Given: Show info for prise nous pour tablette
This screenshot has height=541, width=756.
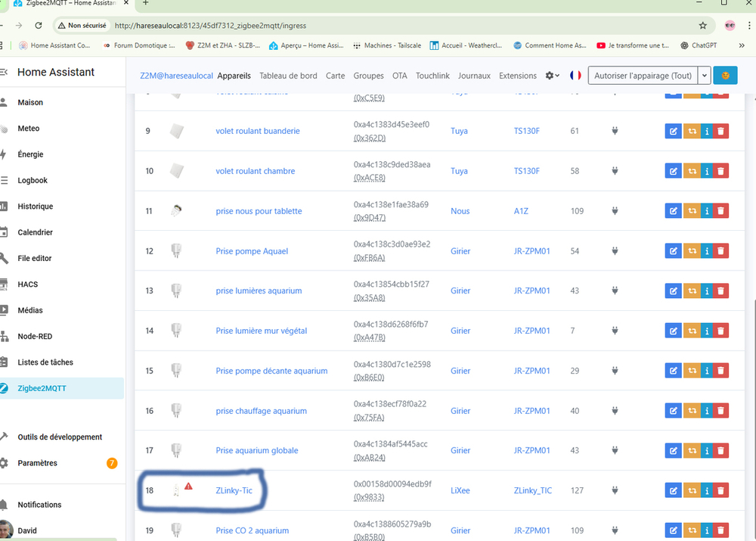Looking at the screenshot, I should [707, 211].
